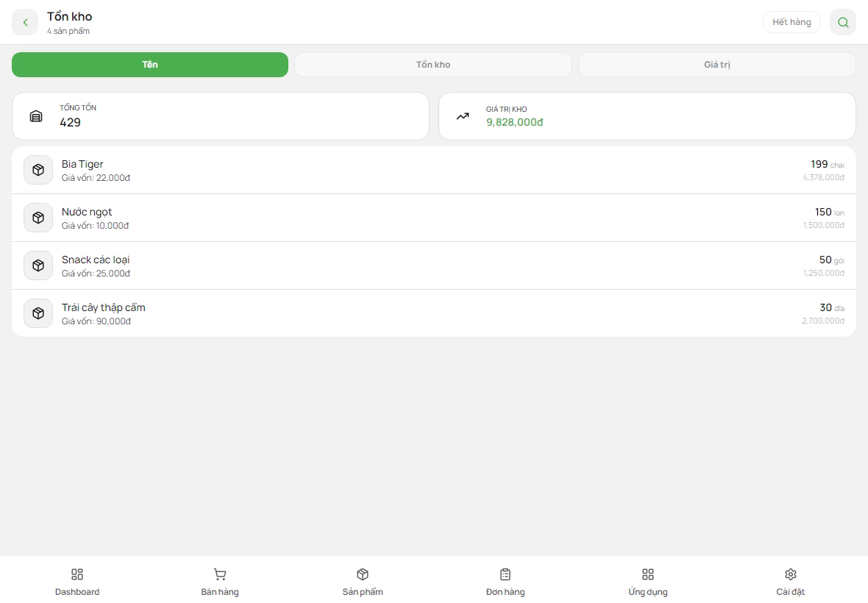
Task: Open the Dashboard grid icon in bottom navigation
Action: click(x=77, y=574)
